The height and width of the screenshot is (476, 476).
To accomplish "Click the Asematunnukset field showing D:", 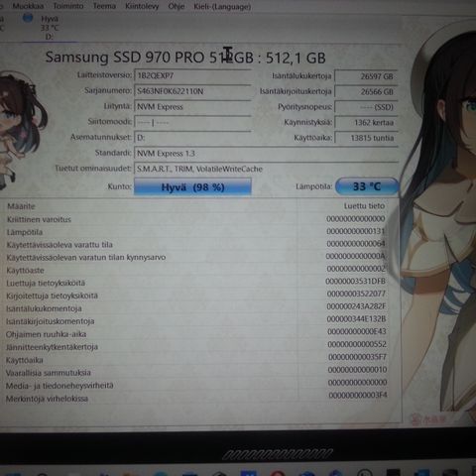I will point(192,138).
